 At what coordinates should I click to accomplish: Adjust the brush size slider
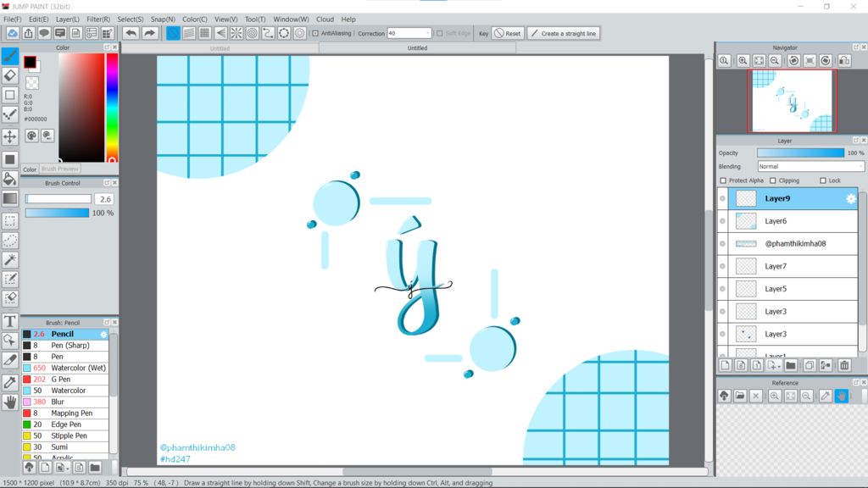coord(58,198)
